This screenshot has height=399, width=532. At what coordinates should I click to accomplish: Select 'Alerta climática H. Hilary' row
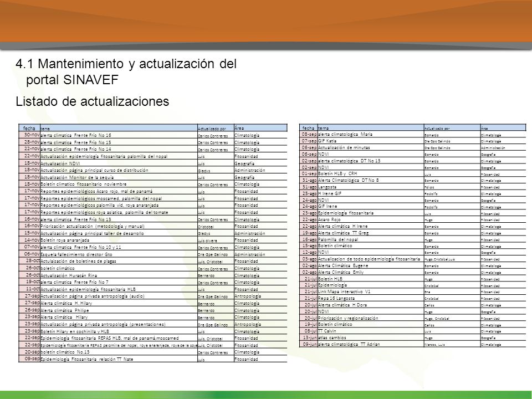coord(153,303)
